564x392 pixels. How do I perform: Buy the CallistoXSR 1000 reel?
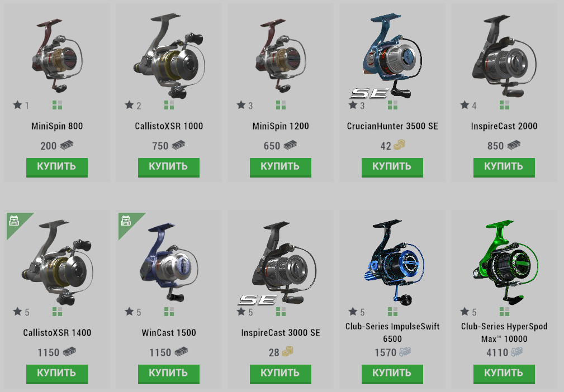[x=169, y=167]
